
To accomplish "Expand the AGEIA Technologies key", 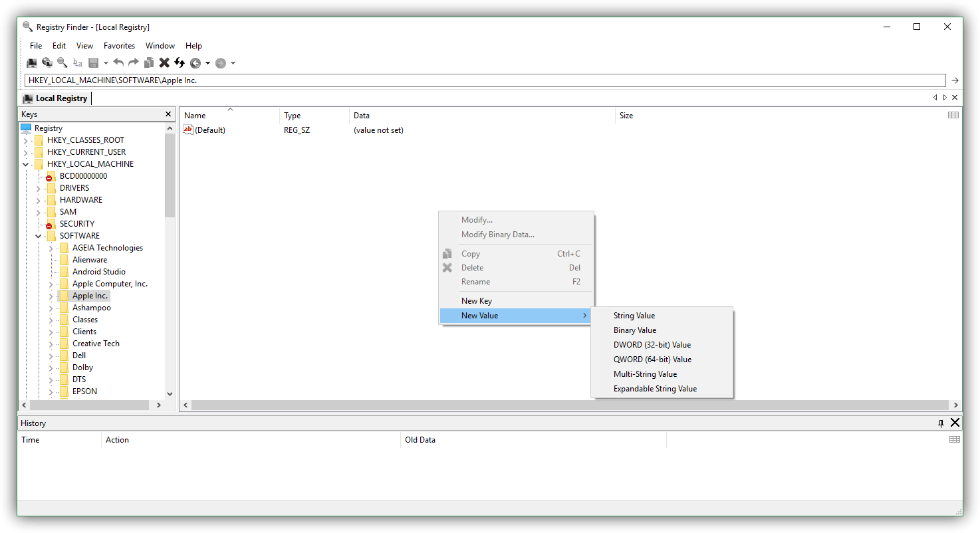I will pos(51,248).
